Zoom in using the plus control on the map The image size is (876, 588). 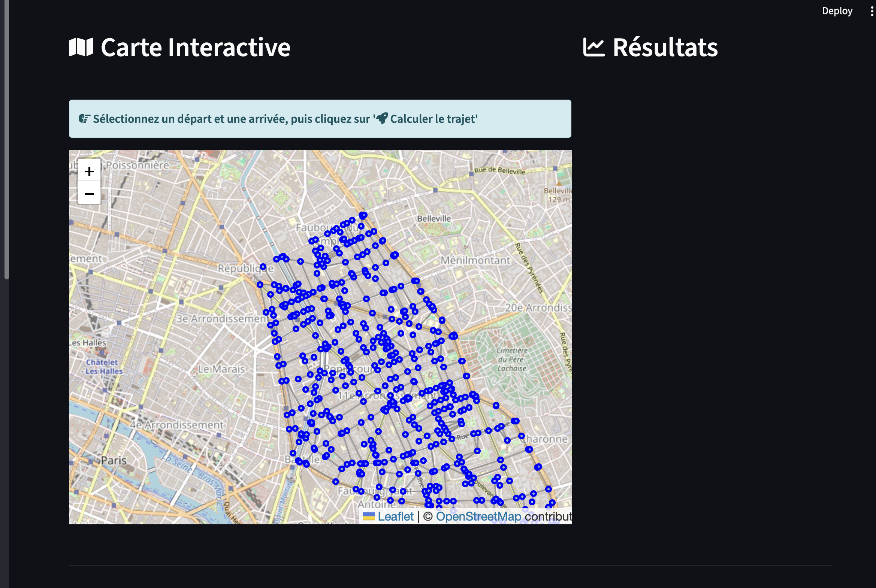point(89,172)
